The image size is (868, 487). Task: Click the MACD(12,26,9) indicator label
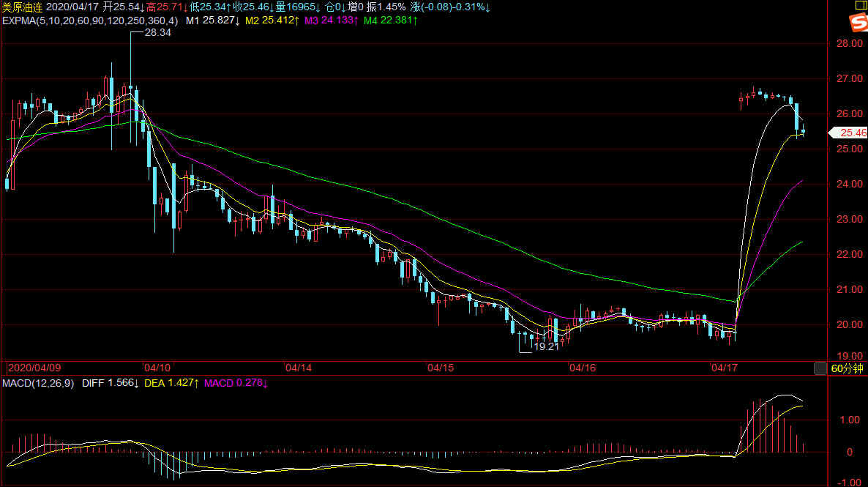pyautogui.click(x=38, y=384)
